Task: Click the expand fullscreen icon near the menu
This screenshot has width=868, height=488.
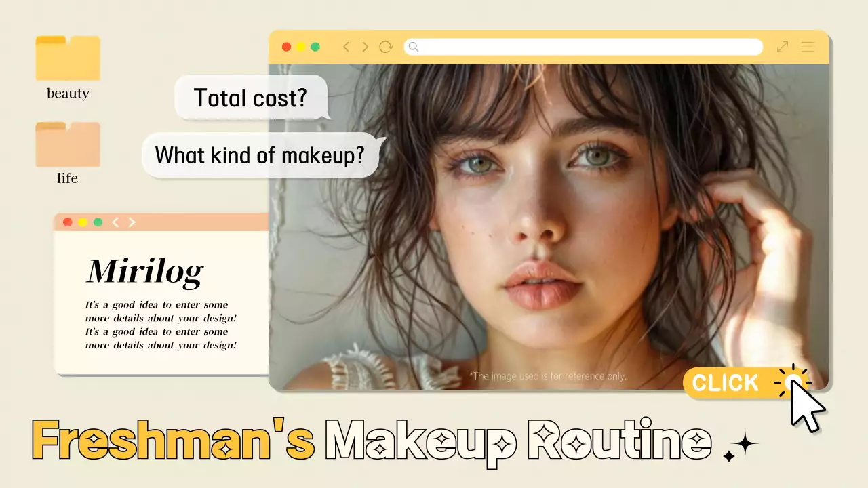Action: pos(783,47)
